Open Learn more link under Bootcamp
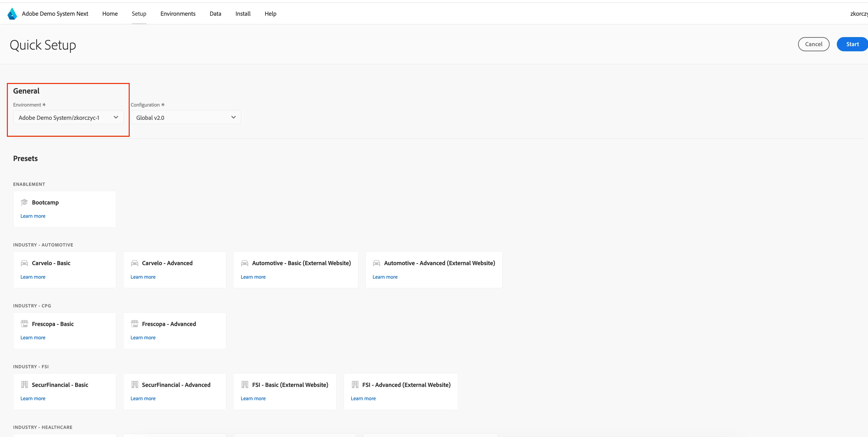868x437 pixels. point(33,216)
